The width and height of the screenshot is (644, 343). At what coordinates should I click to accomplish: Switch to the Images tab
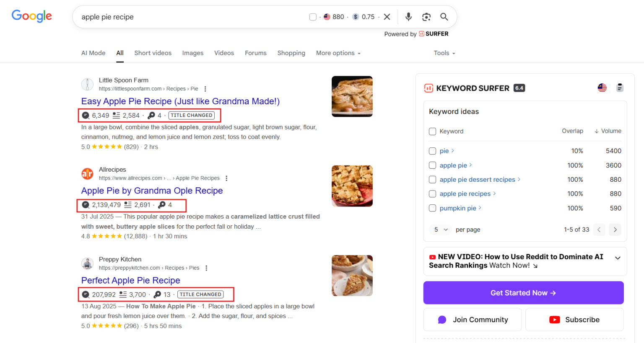tap(193, 53)
